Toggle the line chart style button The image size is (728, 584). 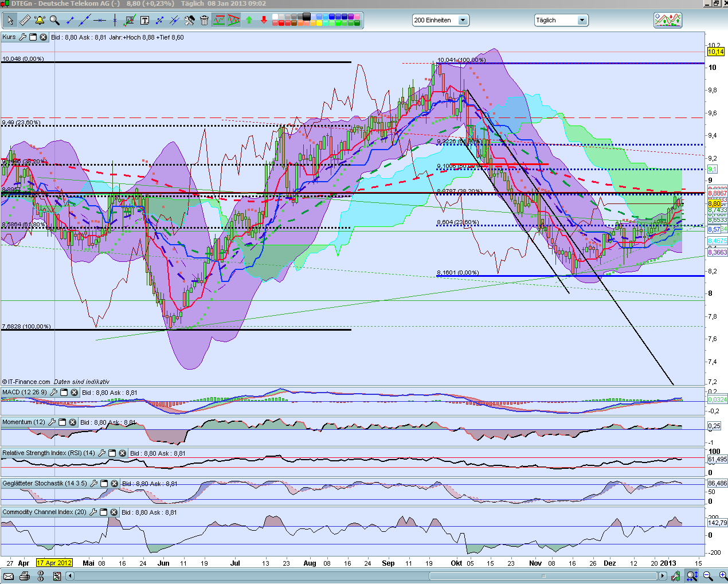click(219, 21)
